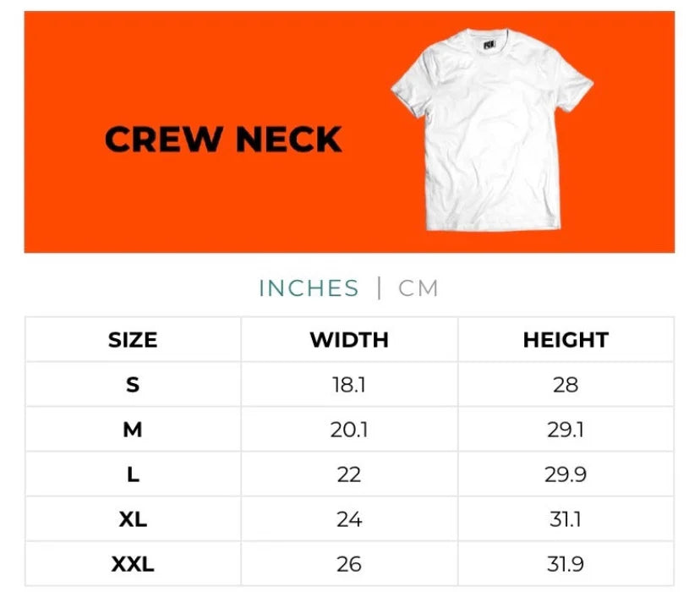
Task: Click the 28 height value for S
Action: (566, 385)
